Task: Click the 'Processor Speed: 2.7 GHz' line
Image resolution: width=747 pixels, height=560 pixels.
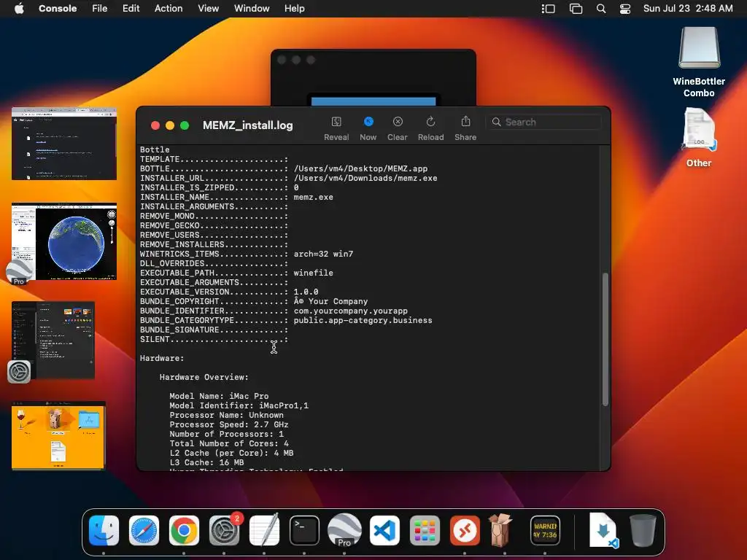Action: tap(229, 425)
